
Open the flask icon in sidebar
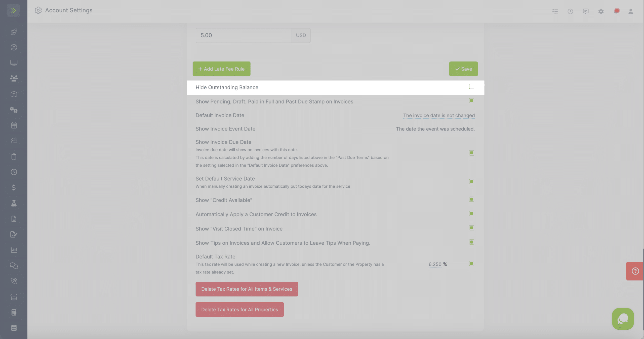point(14,203)
